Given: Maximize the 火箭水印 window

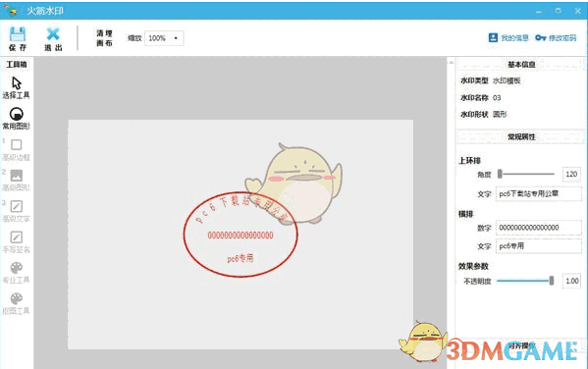Looking at the screenshot, I should point(559,11).
